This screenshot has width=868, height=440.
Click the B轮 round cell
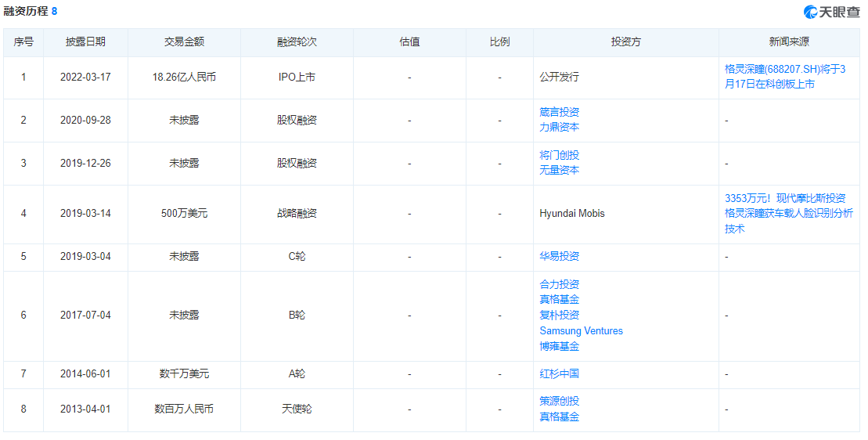coord(297,316)
